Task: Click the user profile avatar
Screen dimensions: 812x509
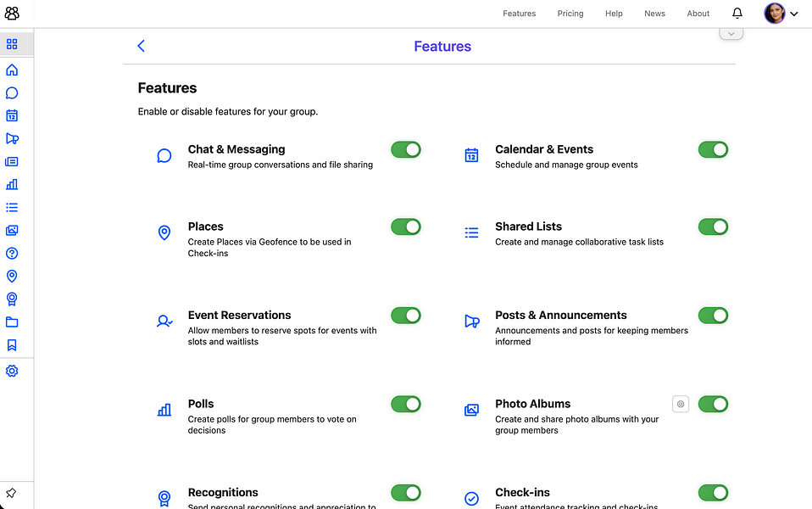Action: click(775, 14)
